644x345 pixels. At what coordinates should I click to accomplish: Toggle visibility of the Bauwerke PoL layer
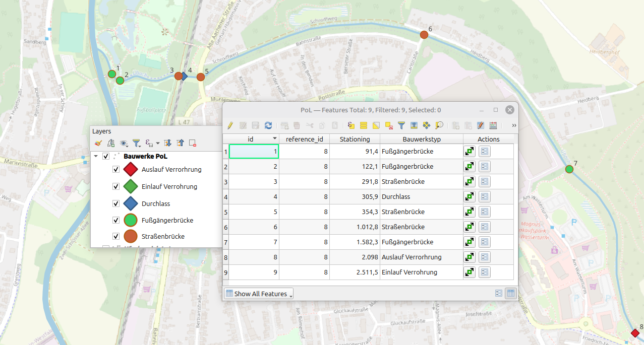[106, 156]
